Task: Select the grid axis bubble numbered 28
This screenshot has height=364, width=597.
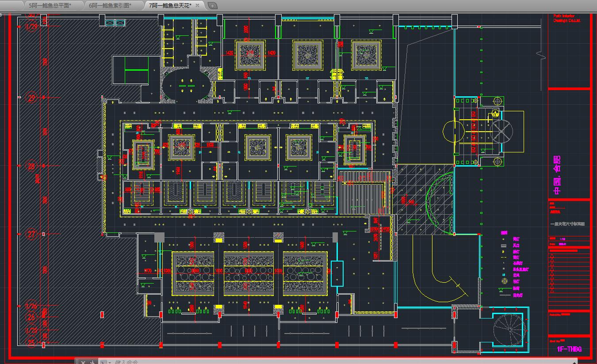Action: pos(31,166)
